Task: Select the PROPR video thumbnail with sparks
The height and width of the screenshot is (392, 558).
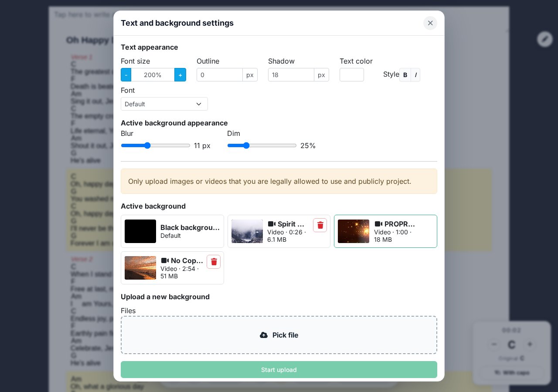Action: click(354, 231)
